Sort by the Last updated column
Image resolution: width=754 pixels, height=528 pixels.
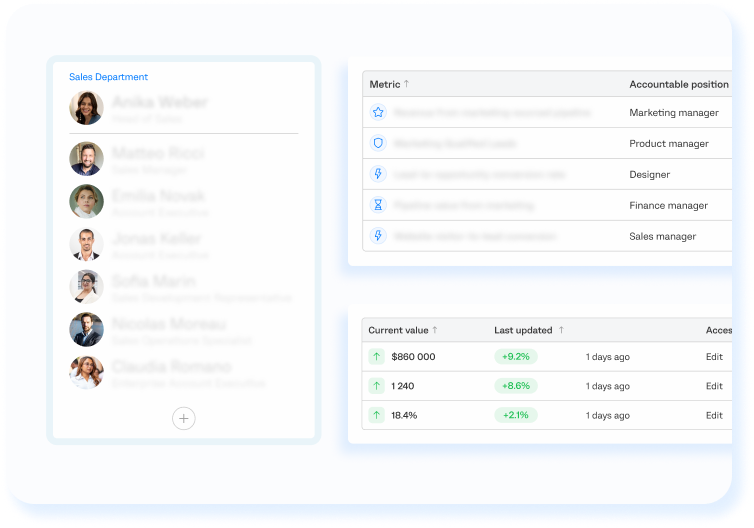pyautogui.click(x=529, y=330)
